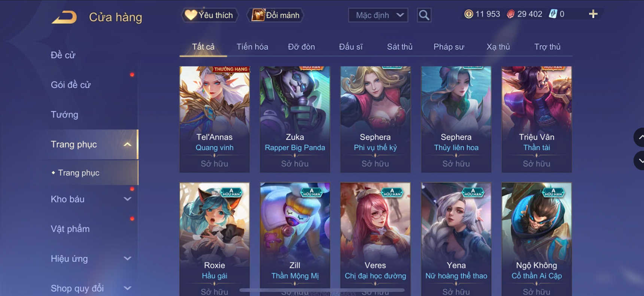Tap the blue voucher currency icon
The width and height of the screenshot is (644, 296).
pos(553,14)
